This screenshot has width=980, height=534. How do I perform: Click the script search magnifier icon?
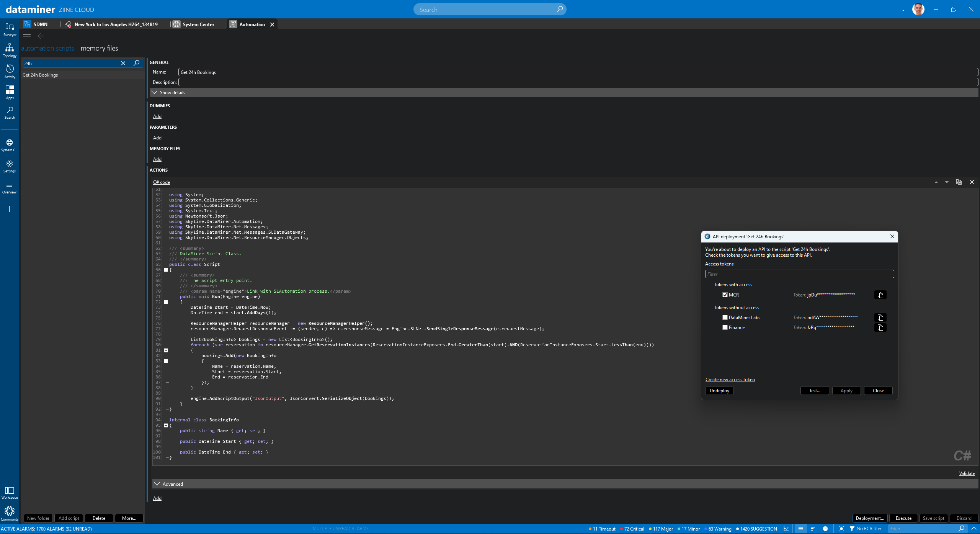[x=136, y=63]
